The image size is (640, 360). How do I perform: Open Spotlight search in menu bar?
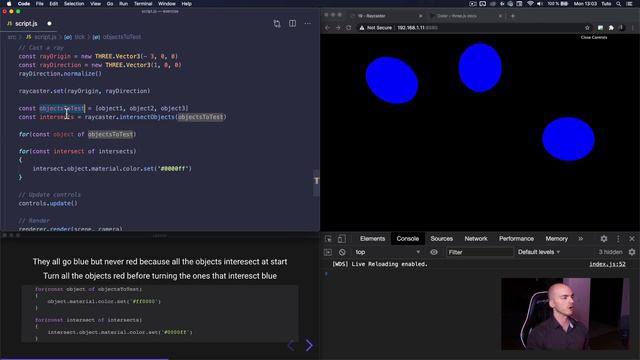pos(619,4)
